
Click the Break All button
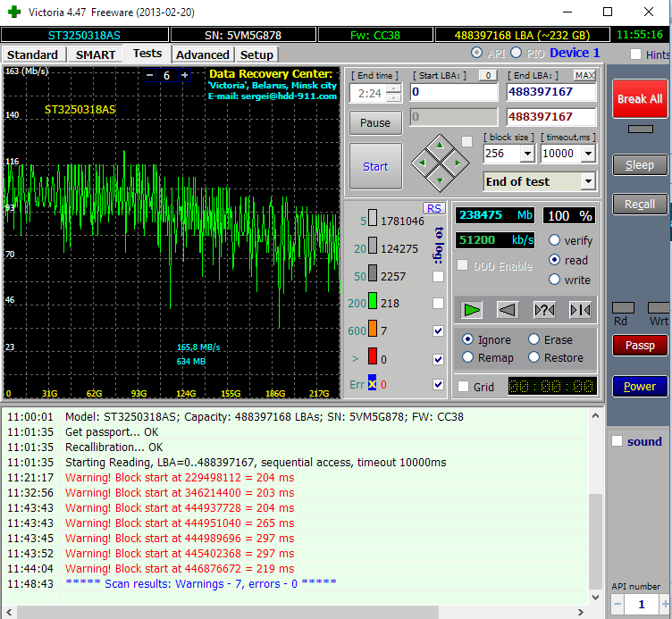[639, 99]
